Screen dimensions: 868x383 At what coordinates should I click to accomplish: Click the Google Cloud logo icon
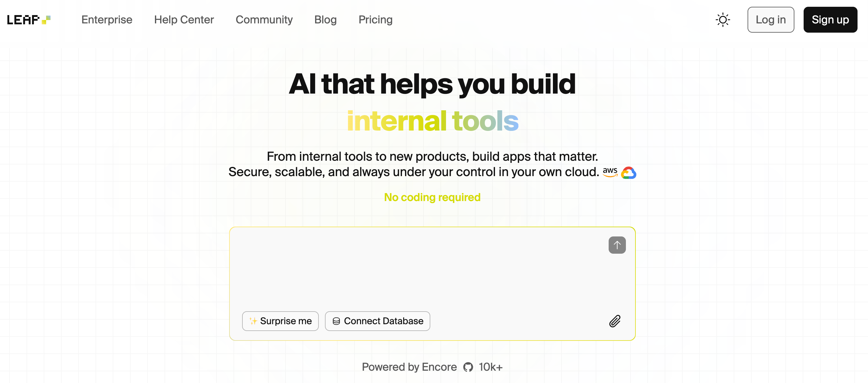628,173
